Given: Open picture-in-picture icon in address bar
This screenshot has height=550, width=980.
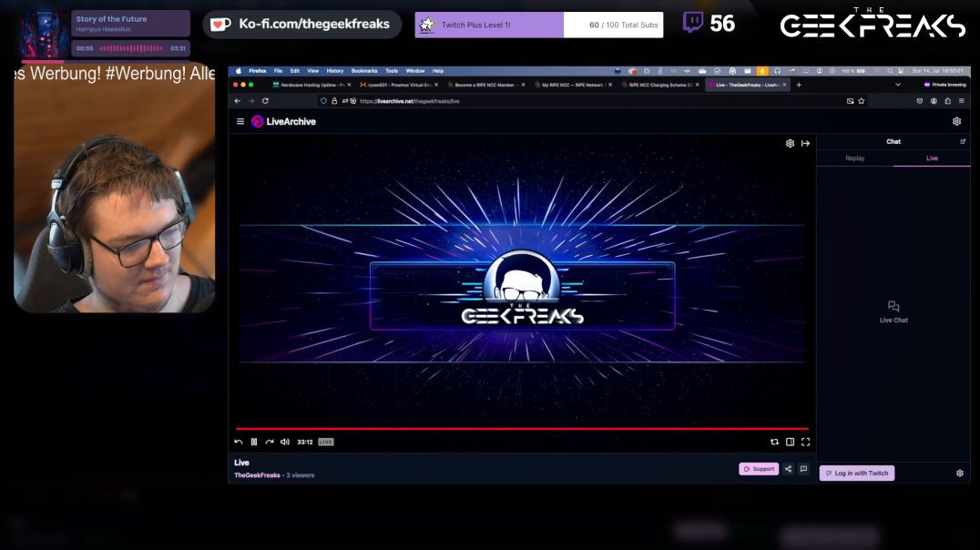Looking at the screenshot, I should pos(850,101).
